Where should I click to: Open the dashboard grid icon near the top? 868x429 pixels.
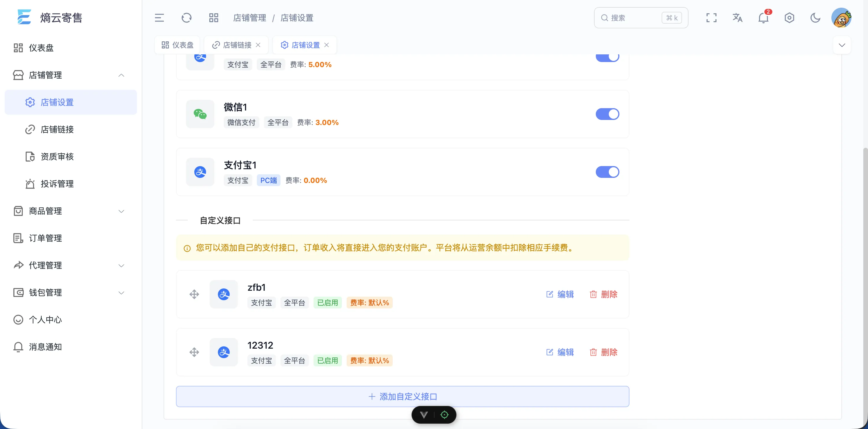coord(213,17)
